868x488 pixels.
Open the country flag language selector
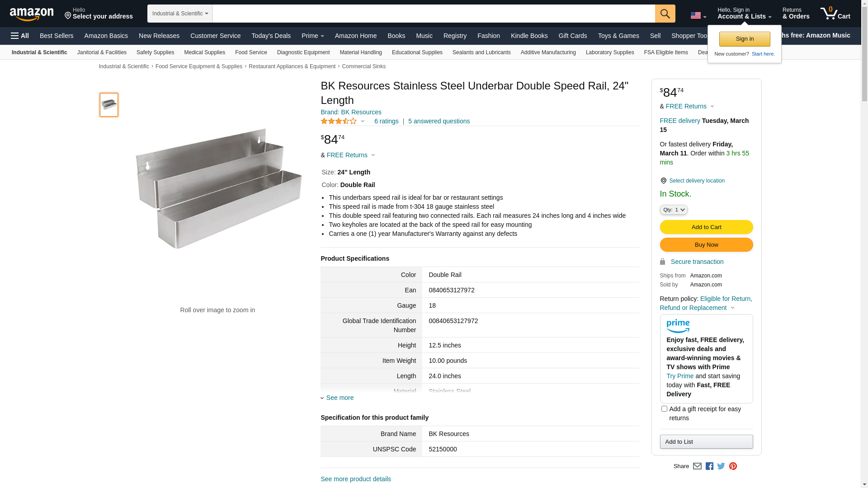pos(698,16)
